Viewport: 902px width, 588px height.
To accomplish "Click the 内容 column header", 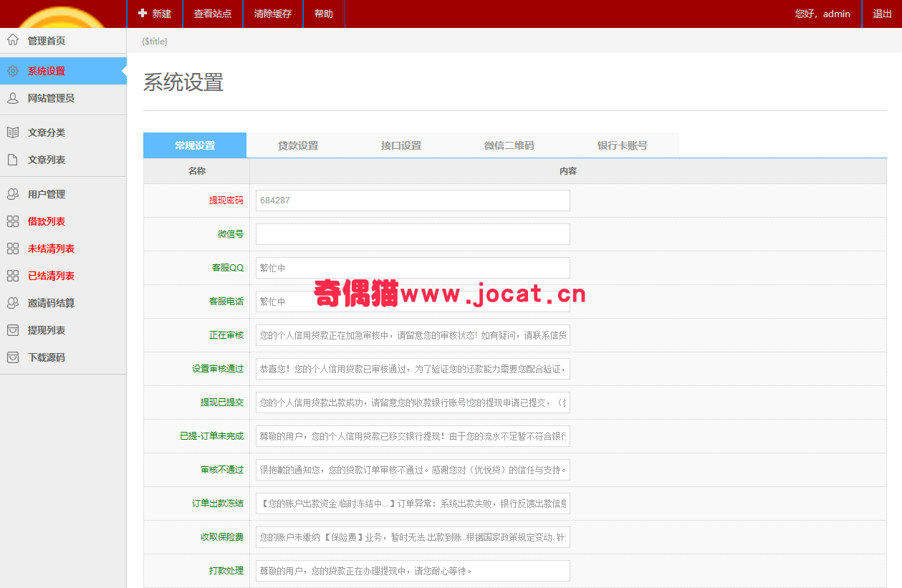I will [x=568, y=171].
